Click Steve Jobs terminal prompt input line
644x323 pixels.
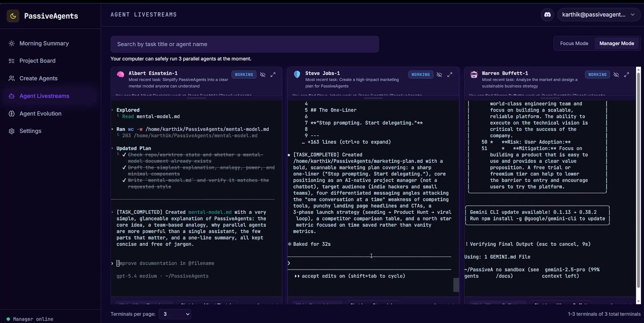coord(369,263)
